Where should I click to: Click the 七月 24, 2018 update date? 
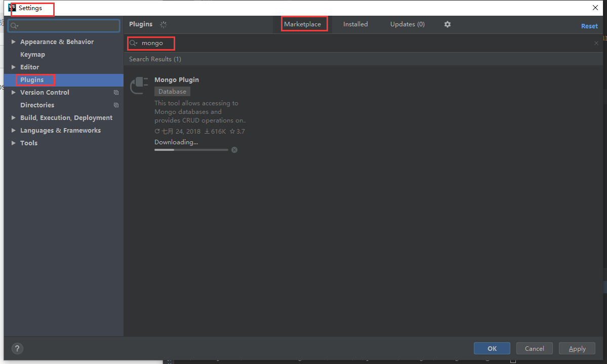(x=178, y=132)
